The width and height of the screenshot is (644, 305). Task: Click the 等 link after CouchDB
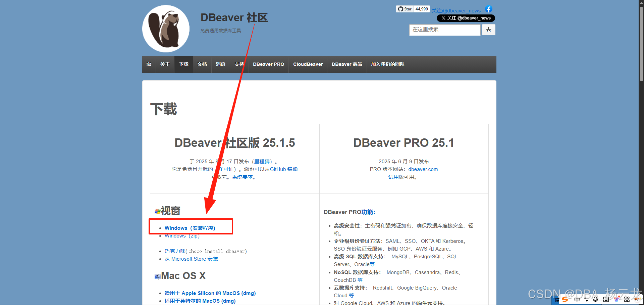click(360, 280)
